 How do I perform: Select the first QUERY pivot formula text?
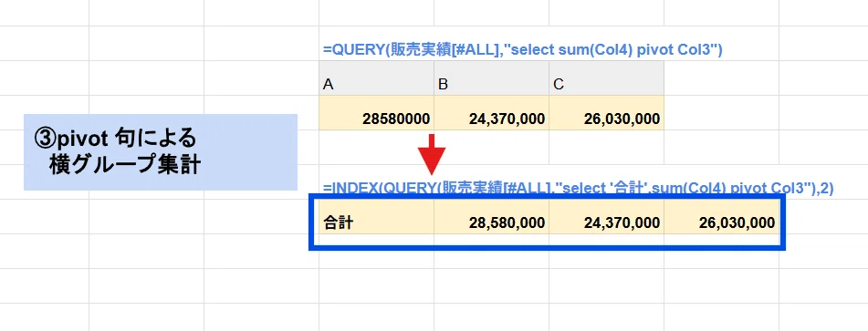pyautogui.click(x=523, y=50)
